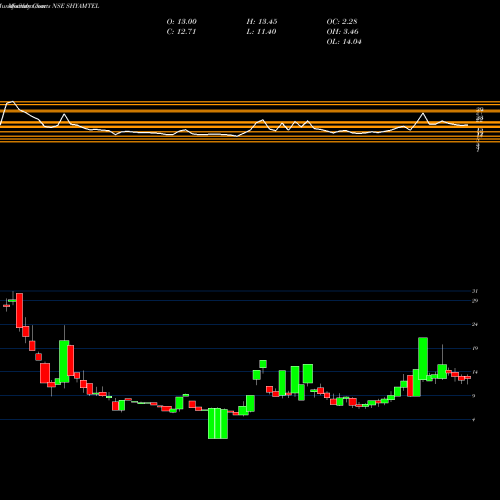Click the price axis label 9
Viewport: 500px width, 500px height.
click(474, 396)
